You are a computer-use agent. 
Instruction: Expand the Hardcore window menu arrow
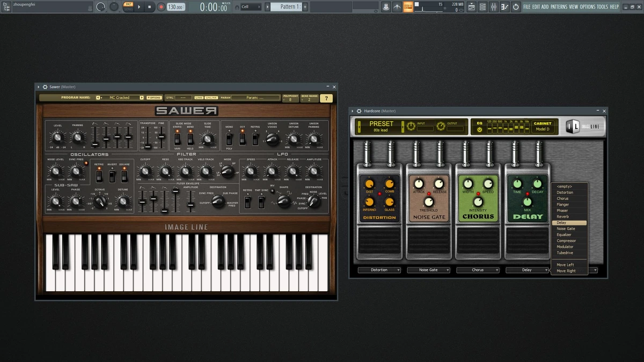click(x=353, y=111)
